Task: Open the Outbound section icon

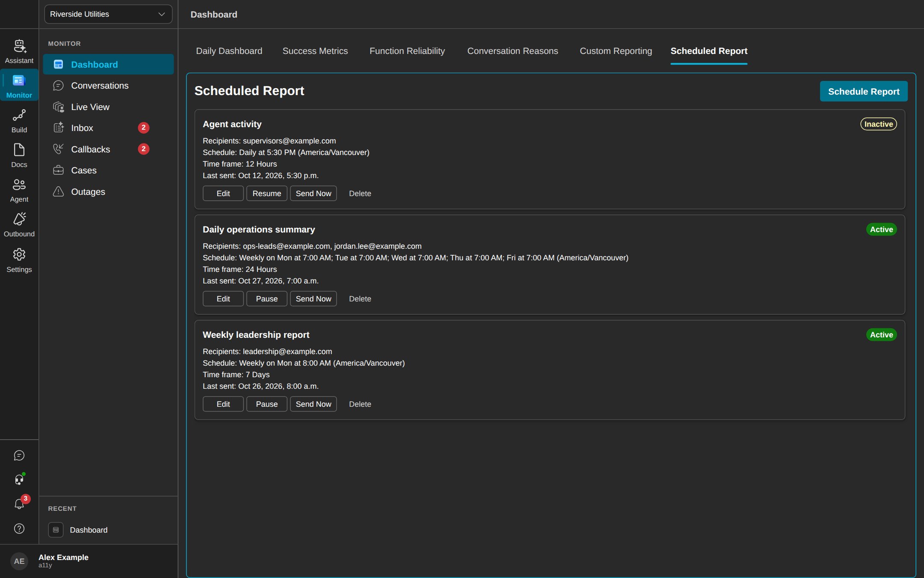Action: pos(19,219)
